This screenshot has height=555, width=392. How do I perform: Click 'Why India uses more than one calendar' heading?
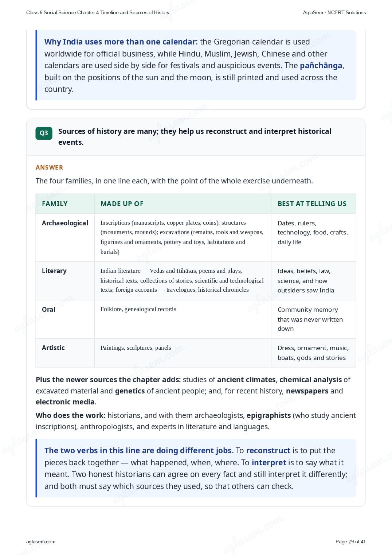coord(121,42)
